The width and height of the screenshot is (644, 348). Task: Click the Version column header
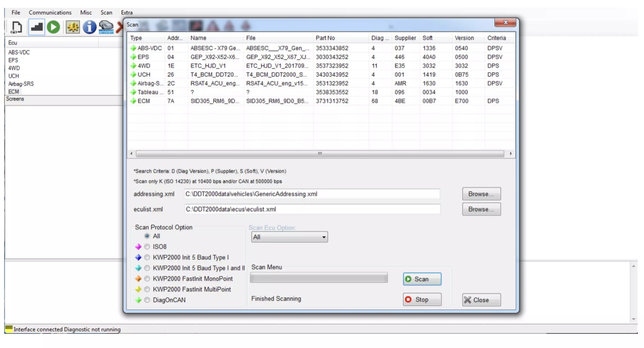[468, 38]
